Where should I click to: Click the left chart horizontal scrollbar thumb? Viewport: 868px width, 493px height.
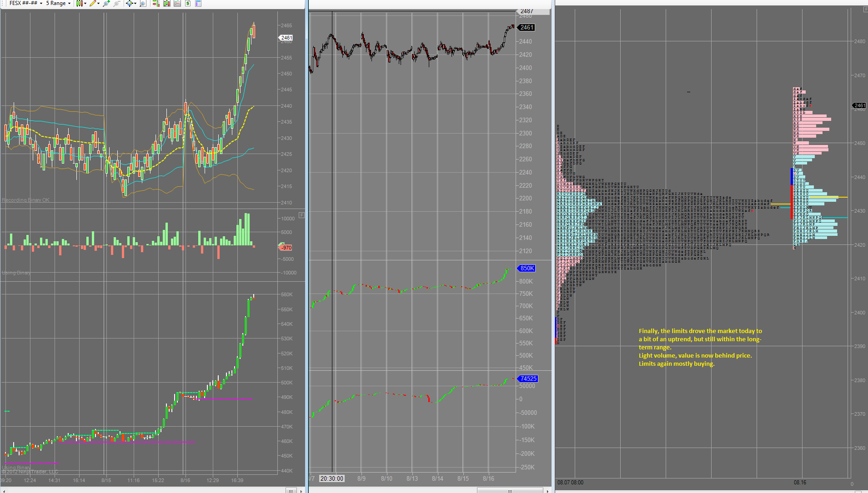(x=291, y=491)
